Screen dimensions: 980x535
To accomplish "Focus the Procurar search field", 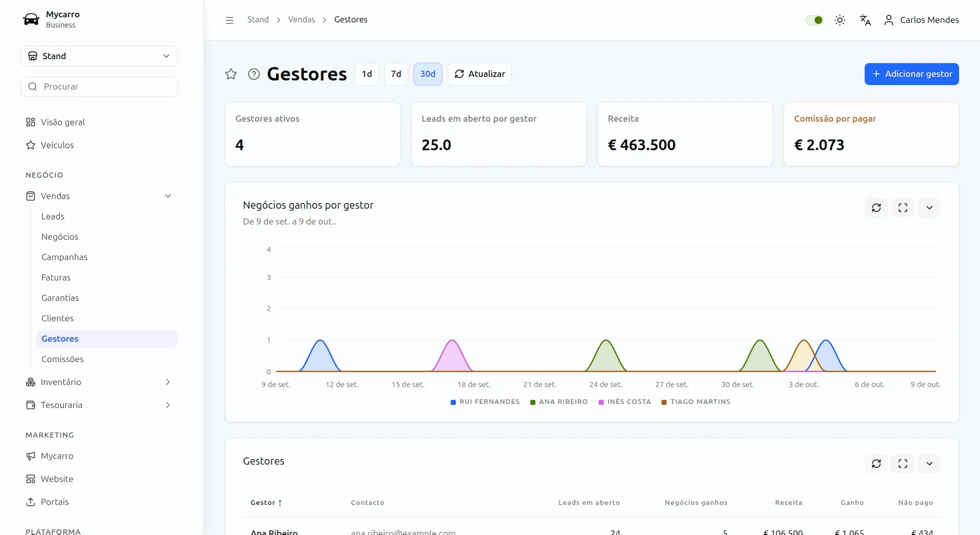I will click(x=99, y=87).
